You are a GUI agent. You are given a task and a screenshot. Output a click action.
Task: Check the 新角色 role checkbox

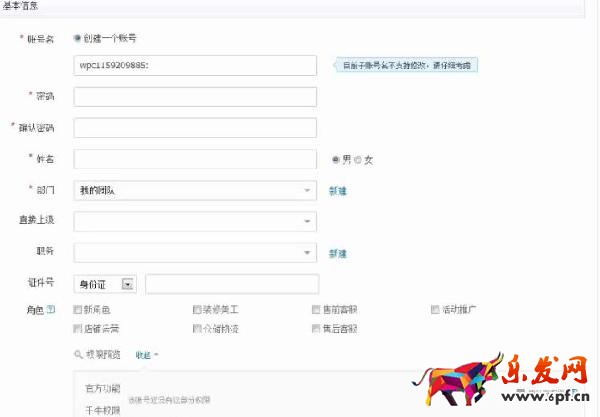pos(78,309)
